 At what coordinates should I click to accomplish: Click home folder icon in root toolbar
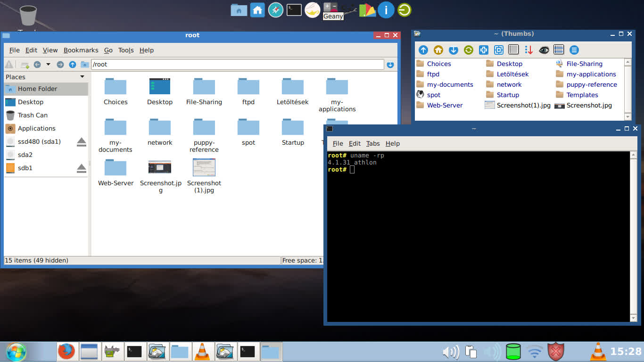coord(84,65)
